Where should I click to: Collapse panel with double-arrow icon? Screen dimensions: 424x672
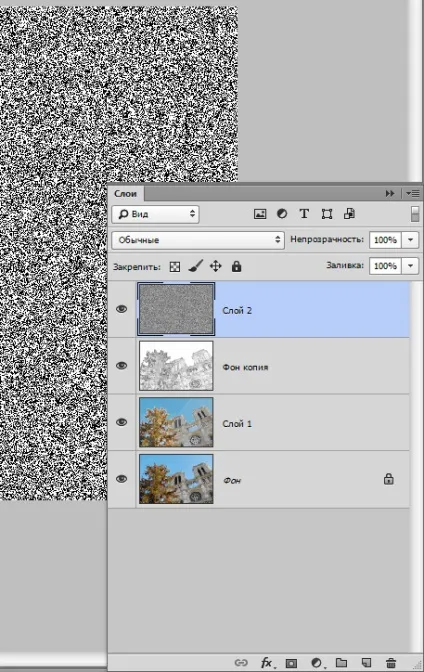click(390, 194)
